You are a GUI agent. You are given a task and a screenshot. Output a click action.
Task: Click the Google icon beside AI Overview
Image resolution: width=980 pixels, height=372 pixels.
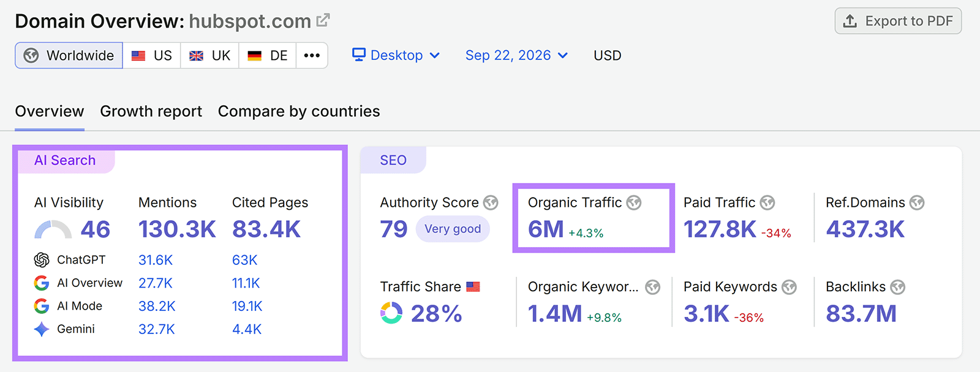(x=42, y=283)
